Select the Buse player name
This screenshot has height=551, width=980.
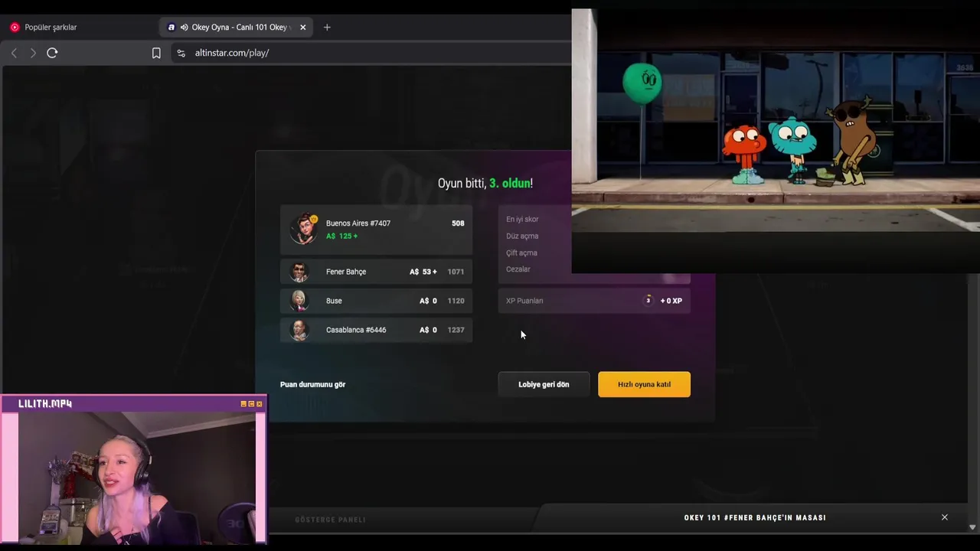point(334,301)
